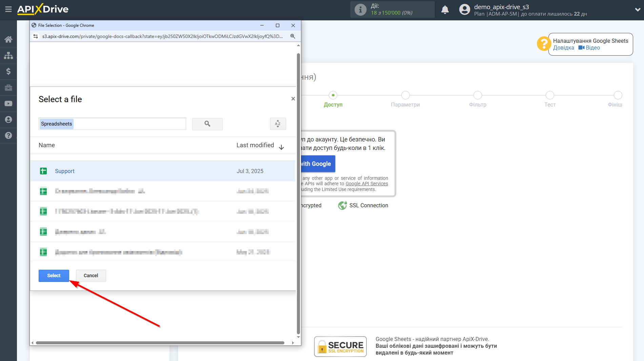Toggle the A-Z sort order button

(x=278, y=124)
